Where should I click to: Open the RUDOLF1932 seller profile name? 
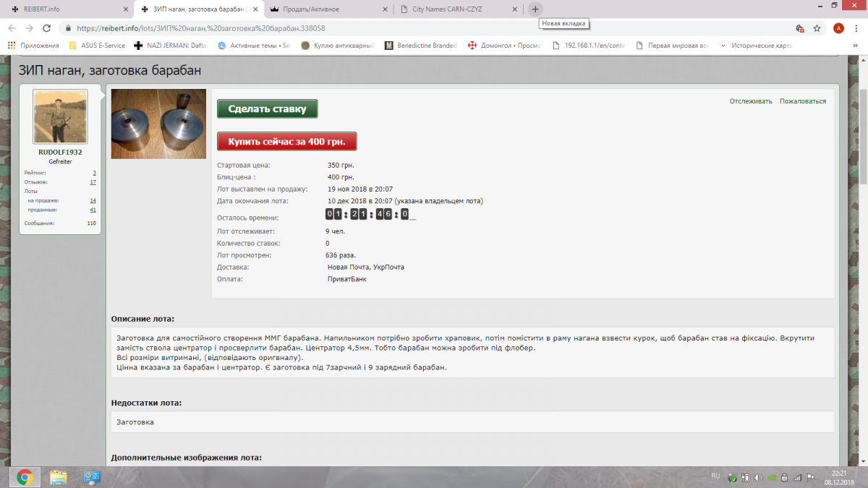tap(60, 153)
